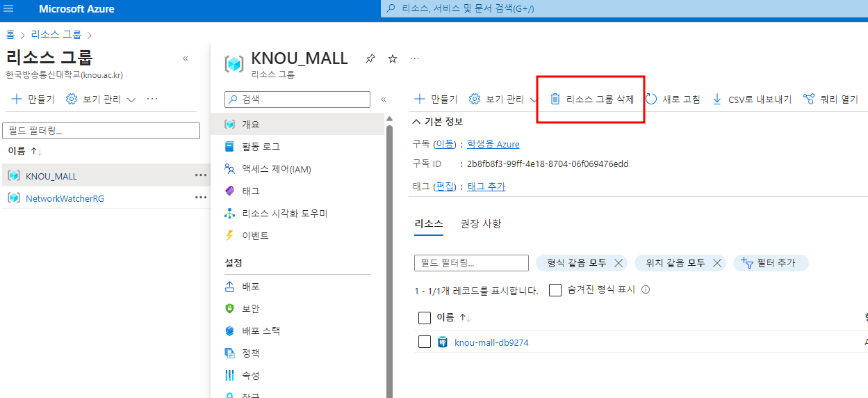Click 쿼리 열기 button
Viewport: 868px width, 398px height.
830,99
